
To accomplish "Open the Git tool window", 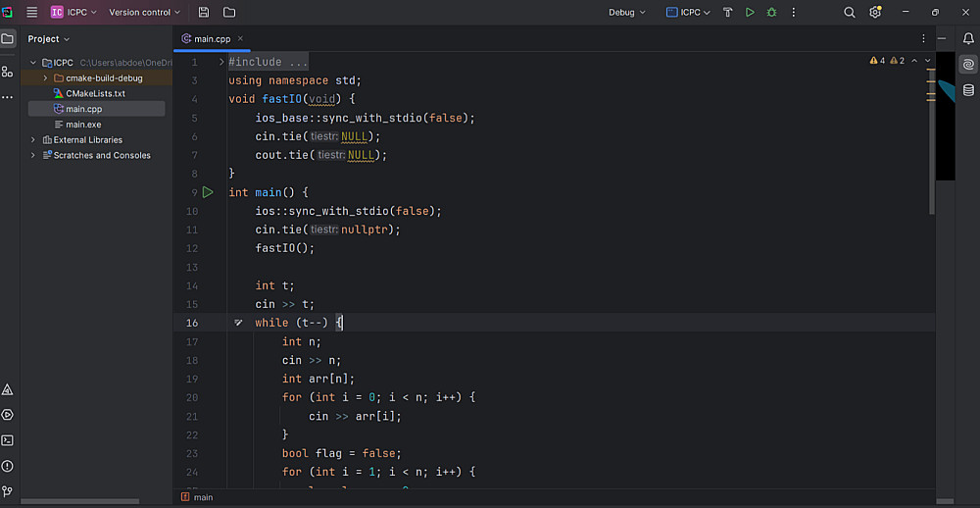I will 8,490.
